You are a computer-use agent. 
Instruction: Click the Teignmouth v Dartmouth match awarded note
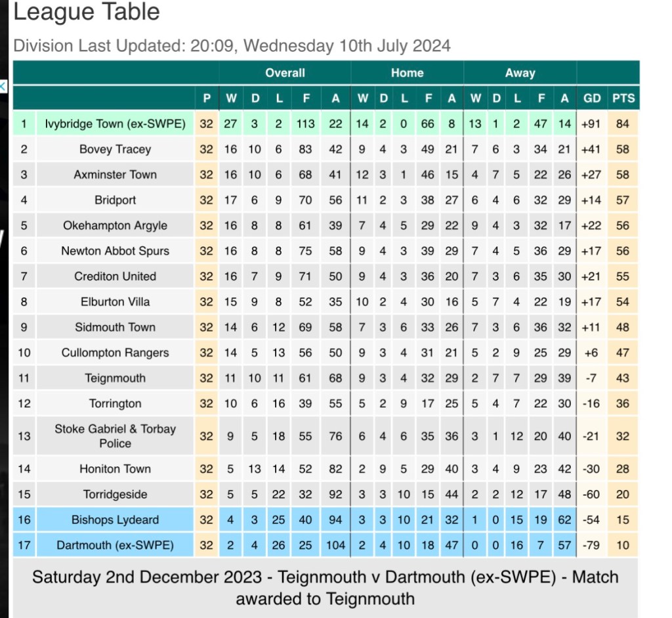325,588
